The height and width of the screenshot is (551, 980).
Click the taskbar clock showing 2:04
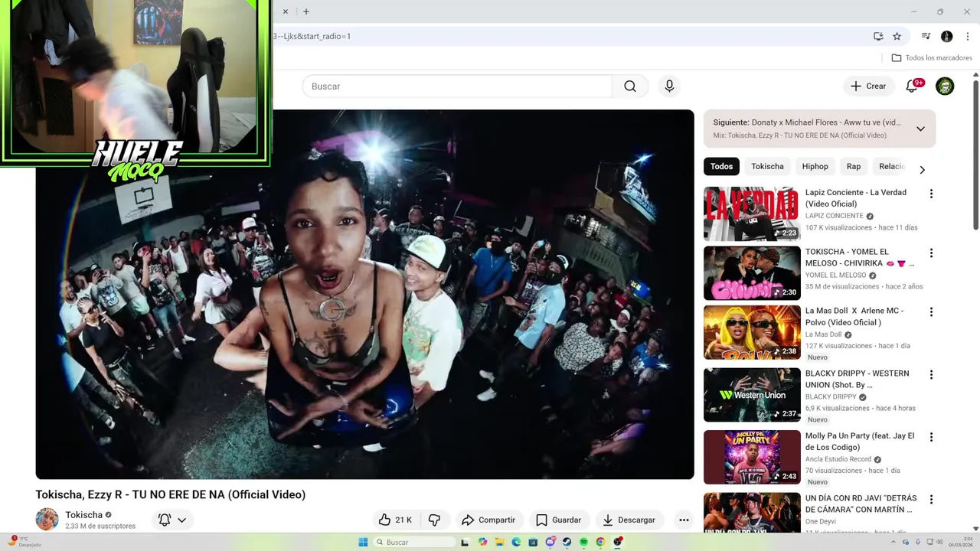click(961, 542)
